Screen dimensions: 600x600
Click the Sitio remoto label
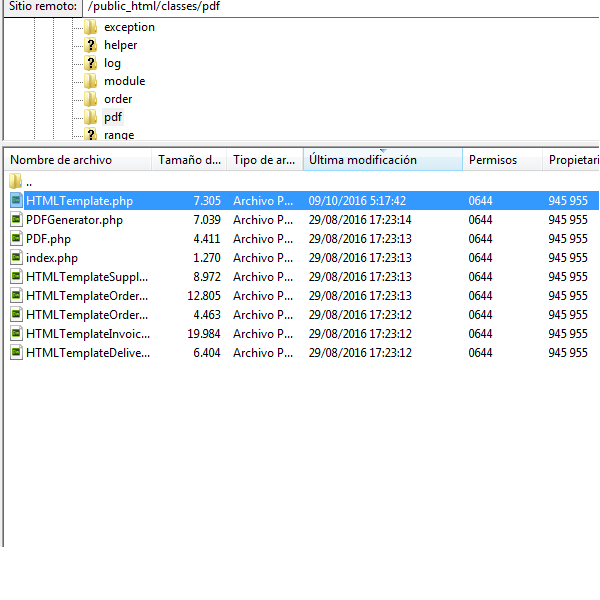pos(43,7)
